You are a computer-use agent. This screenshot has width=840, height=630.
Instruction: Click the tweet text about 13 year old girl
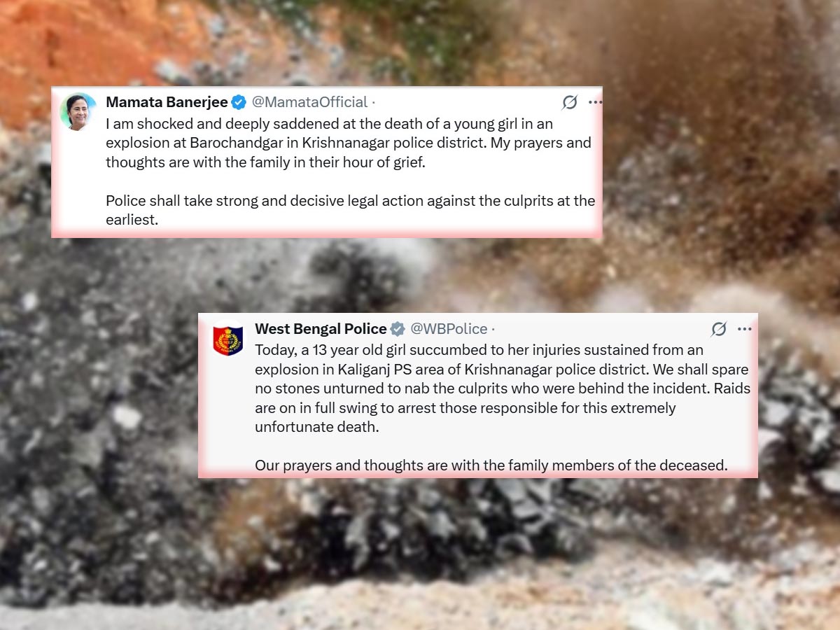[502, 388]
